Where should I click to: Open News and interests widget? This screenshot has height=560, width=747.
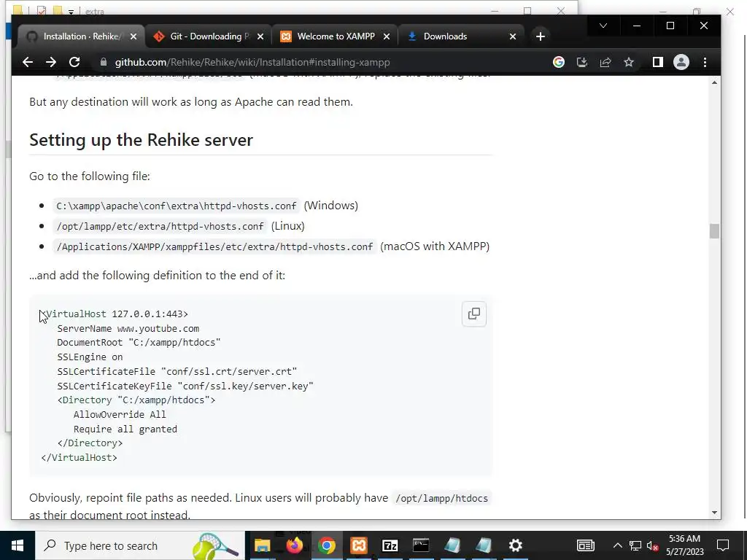coord(586,545)
